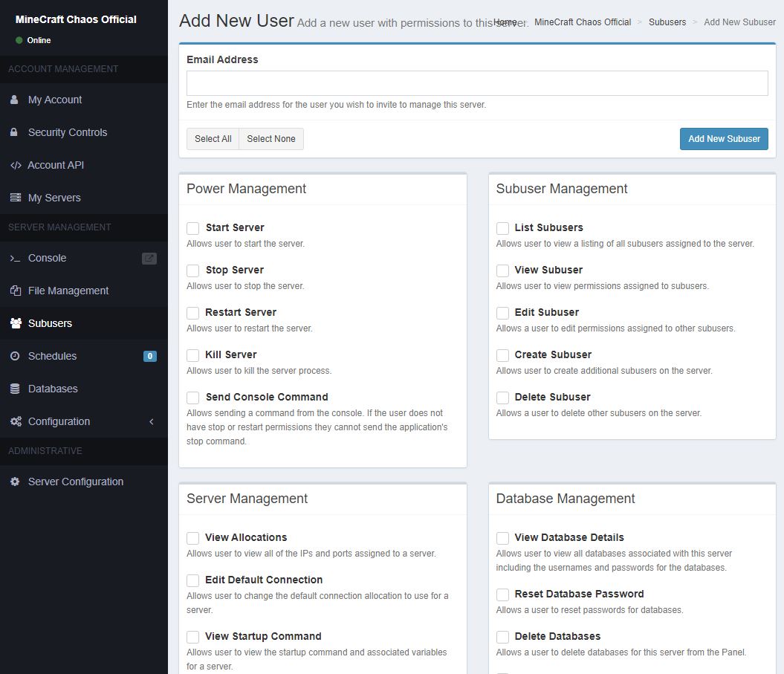The width and height of the screenshot is (784, 674).
Task: Click the Subusers breadcrumb link
Action: 667,22
